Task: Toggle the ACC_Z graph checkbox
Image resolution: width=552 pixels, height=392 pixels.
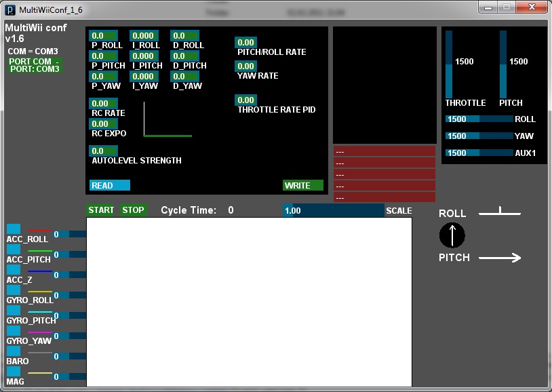Action: point(14,270)
